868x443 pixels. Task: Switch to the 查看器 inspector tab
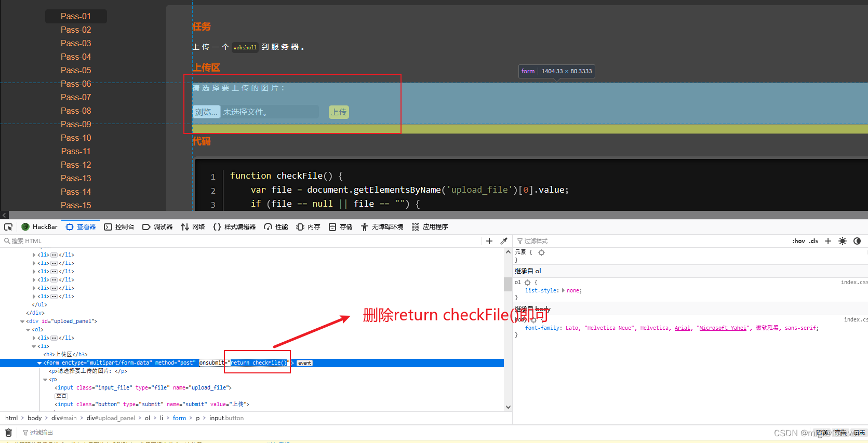click(81, 227)
